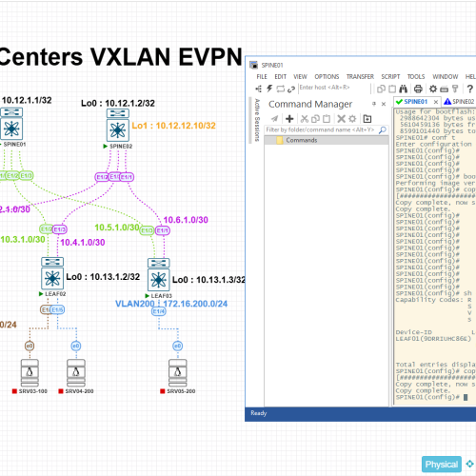This screenshot has height=476, width=476.
Task: Close the SPINE01 session tab
Action: pyautogui.click(x=436, y=102)
